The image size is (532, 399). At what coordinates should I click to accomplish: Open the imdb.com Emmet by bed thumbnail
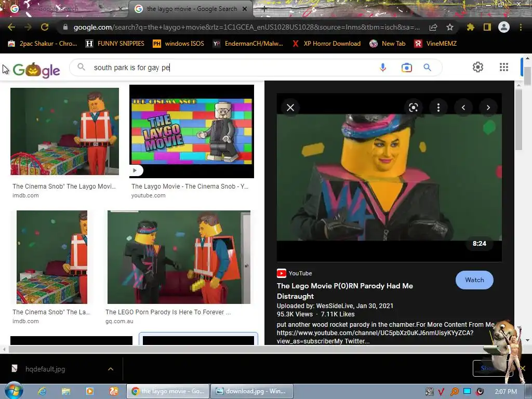click(65, 131)
